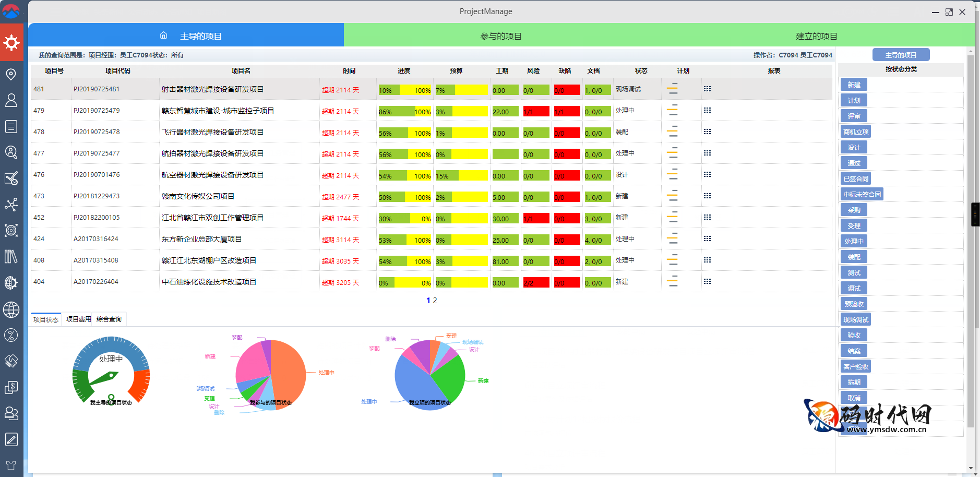Click the red gear settings icon
Screen dimensions: 980x477
coord(11,42)
